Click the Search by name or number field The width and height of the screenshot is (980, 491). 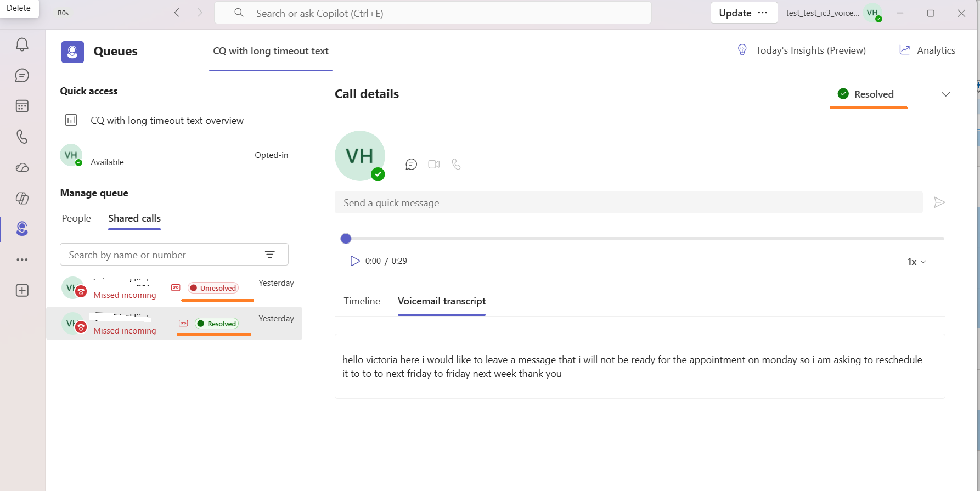162,255
